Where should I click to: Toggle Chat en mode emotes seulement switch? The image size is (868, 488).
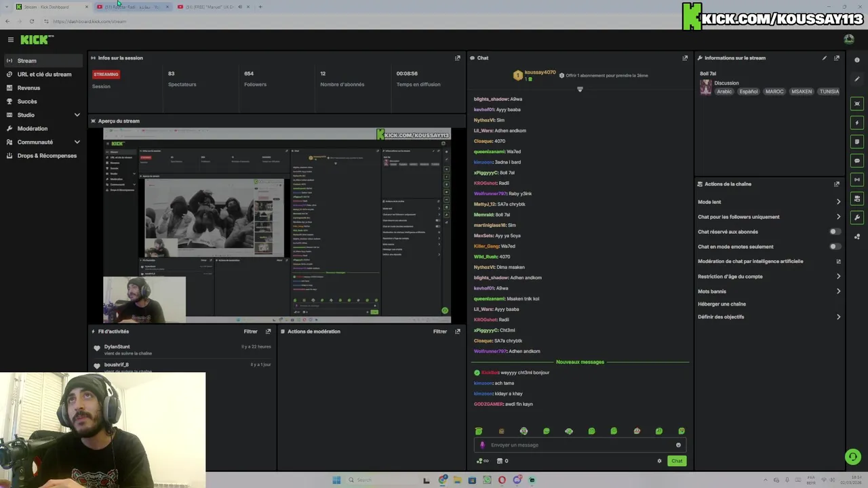point(835,247)
